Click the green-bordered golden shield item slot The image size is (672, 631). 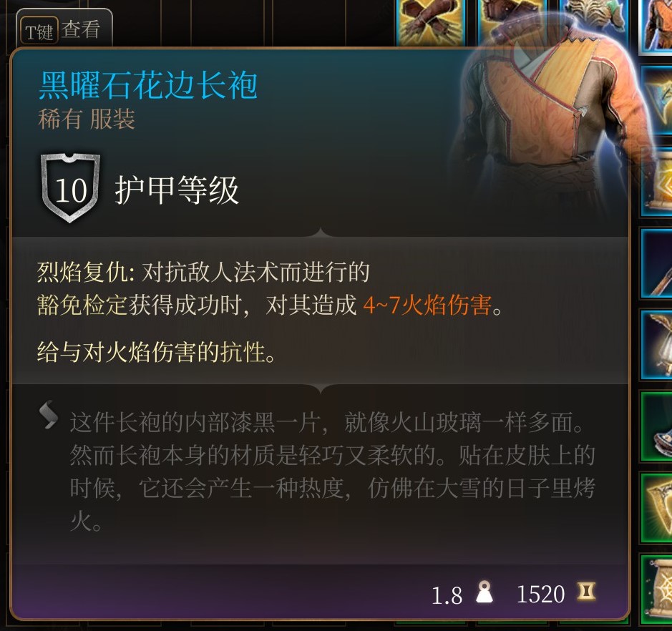656,508
